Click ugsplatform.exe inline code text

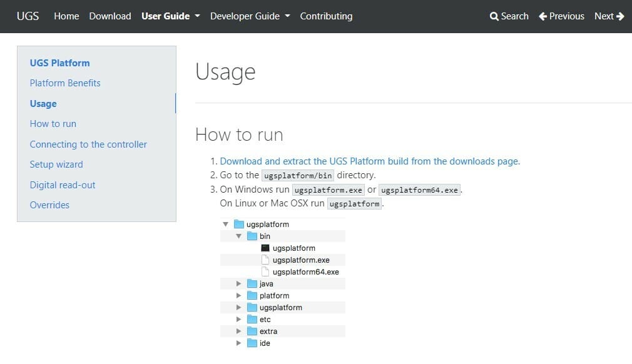click(328, 190)
